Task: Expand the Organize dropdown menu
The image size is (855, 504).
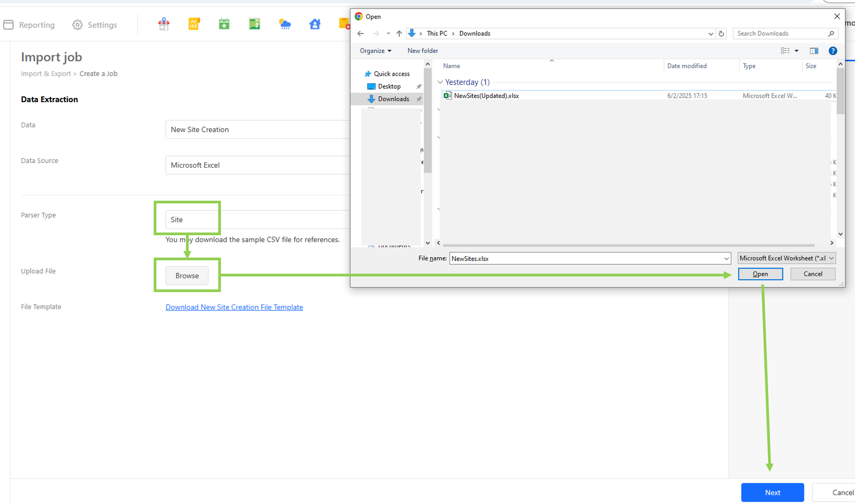Action: tap(376, 51)
